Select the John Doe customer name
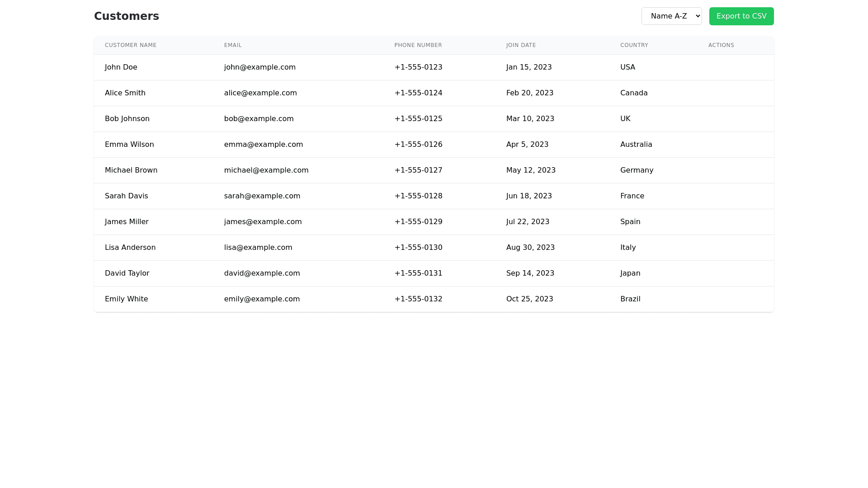The image size is (868, 488). [121, 67]
